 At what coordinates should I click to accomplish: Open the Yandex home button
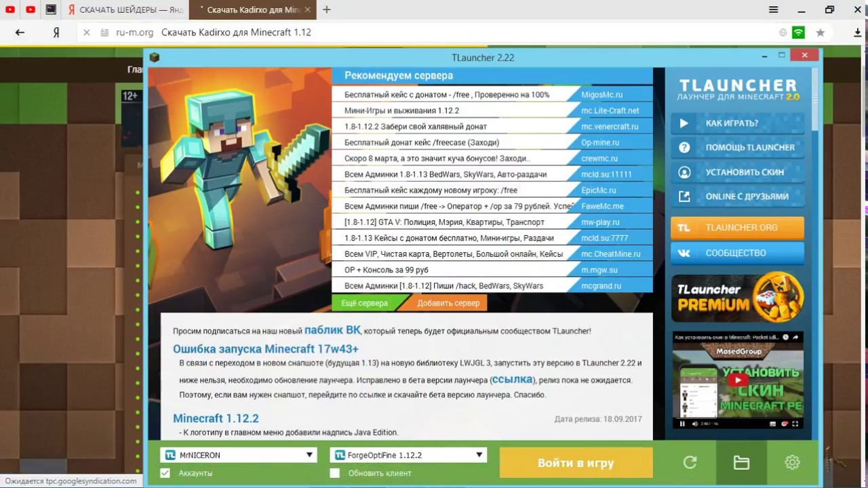pos(56,32)
